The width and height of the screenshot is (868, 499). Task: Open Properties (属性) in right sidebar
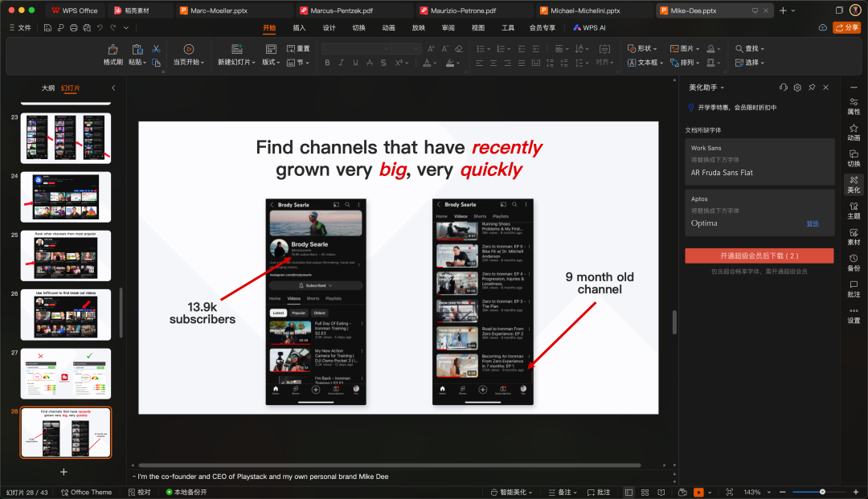click(x=854, y=106)
